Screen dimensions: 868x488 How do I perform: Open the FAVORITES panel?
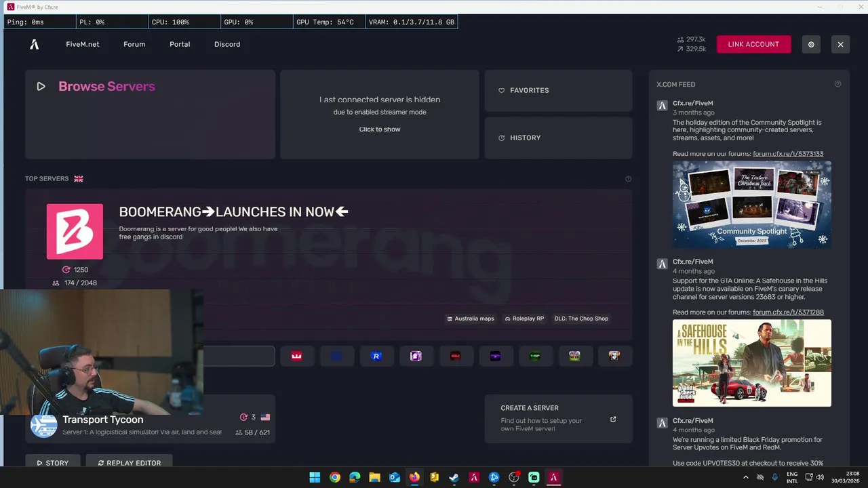coord(558,90)
